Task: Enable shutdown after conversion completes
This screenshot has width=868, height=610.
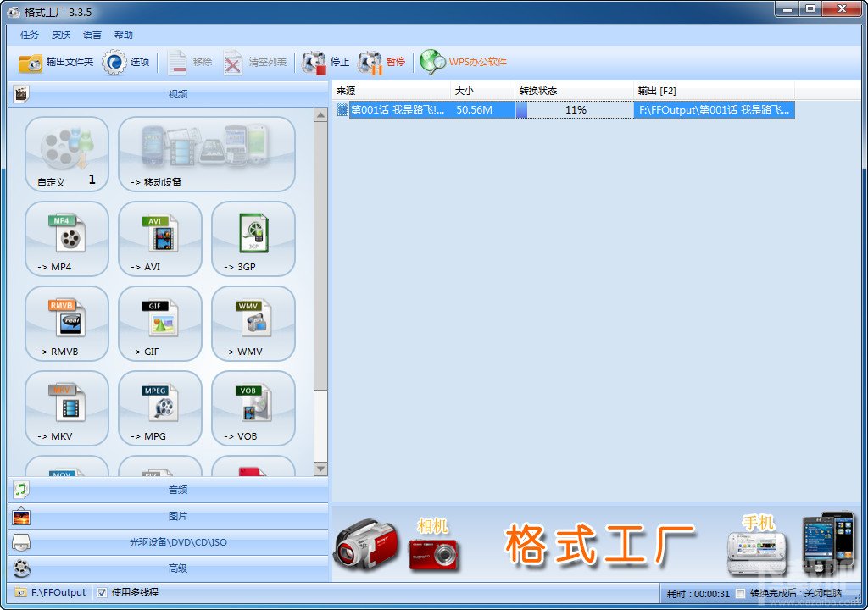Action: coord(741,594)
